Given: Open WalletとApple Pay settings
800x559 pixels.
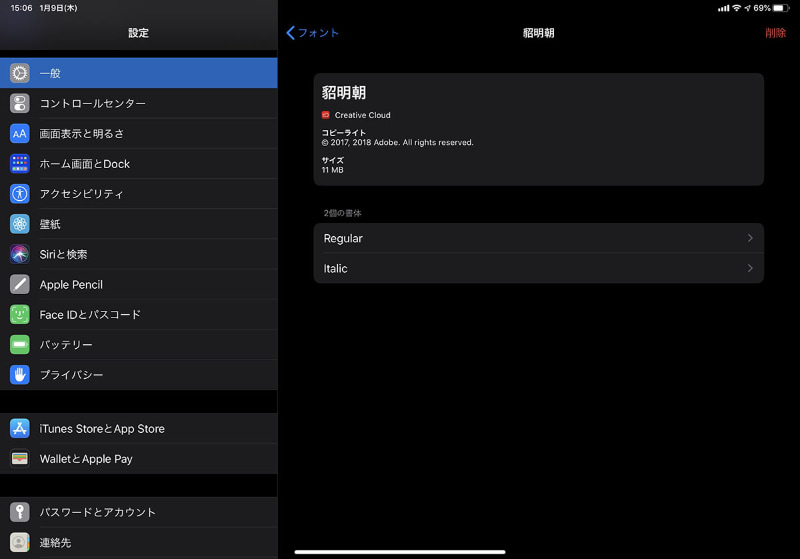Looking at the screenshot, I should pos(139,459).
